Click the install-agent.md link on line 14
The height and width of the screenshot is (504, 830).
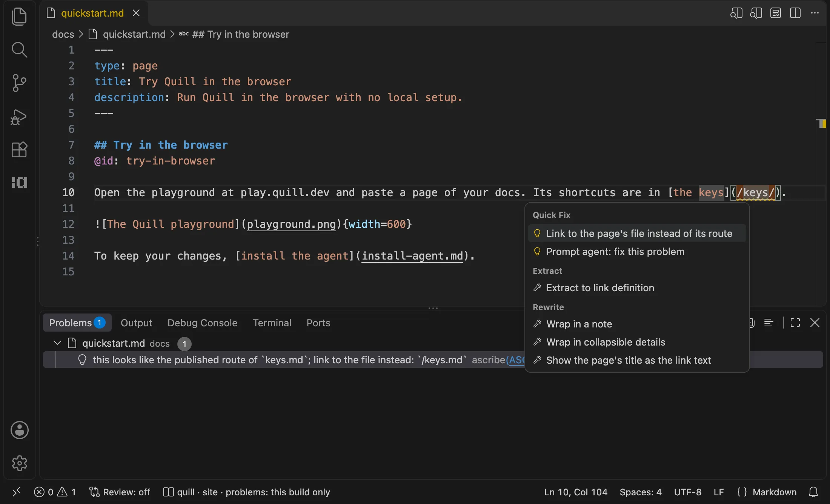pos(412,256)
